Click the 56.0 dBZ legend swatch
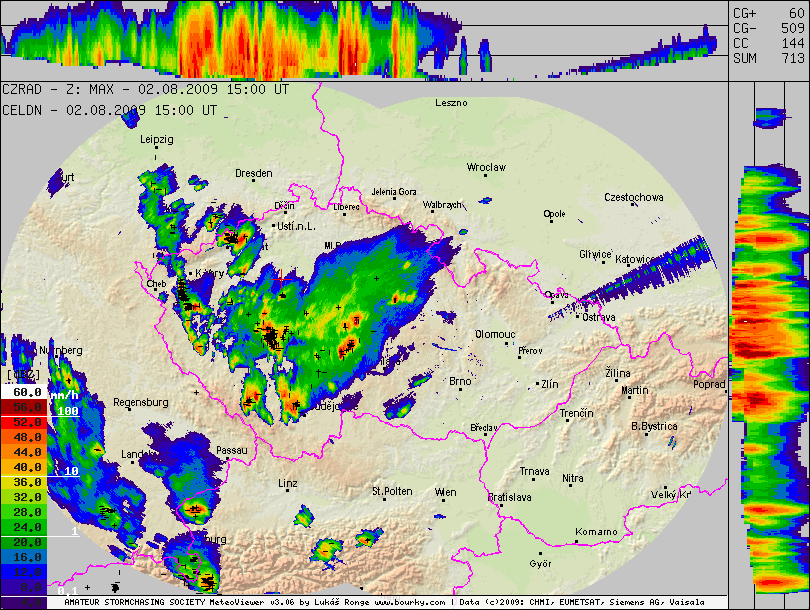The image size is (810, 610). [24, 407]
